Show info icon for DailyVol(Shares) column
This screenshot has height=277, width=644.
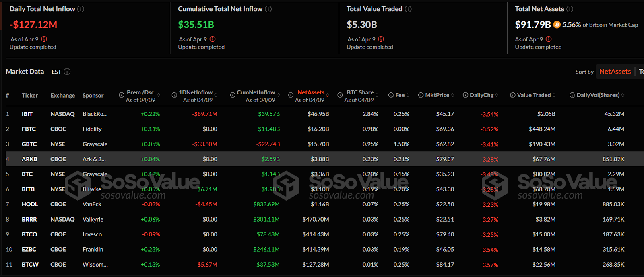tap(572, 95)
